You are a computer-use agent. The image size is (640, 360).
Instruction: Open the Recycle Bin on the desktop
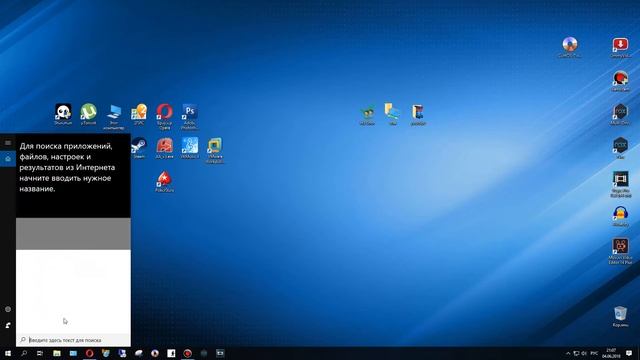[620, 317]
